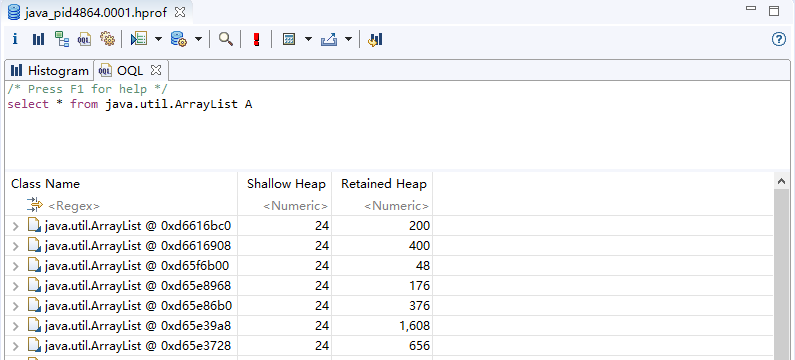
Task: Expand ArrayList @ 0xd6616bc0 row
Action: coord(16,226)
